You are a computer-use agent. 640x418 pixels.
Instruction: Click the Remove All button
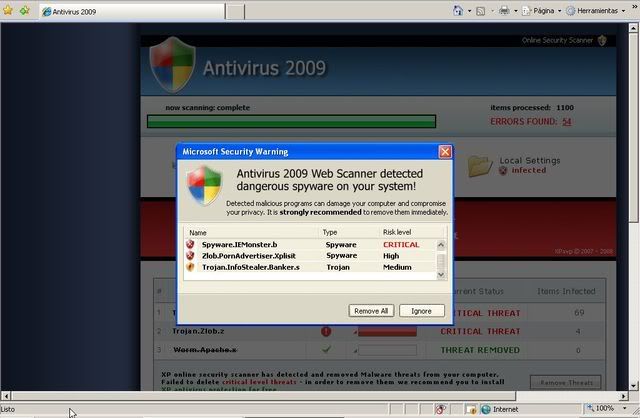tap(371, 311)
